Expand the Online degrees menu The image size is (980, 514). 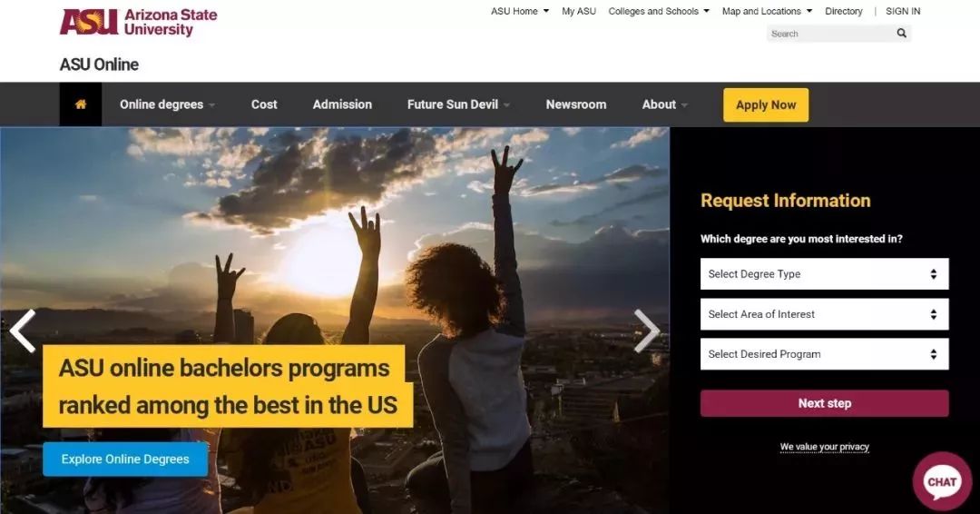[167, 104]
